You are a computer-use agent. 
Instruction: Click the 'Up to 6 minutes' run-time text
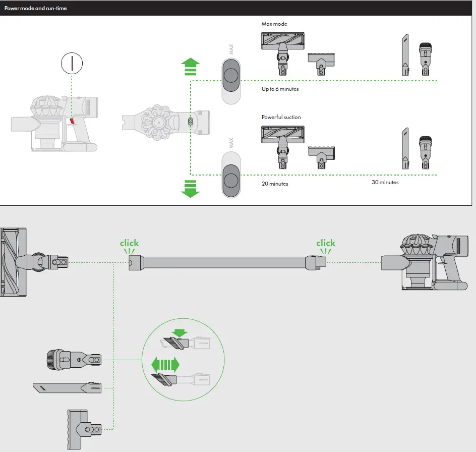(x=280, y=89)
